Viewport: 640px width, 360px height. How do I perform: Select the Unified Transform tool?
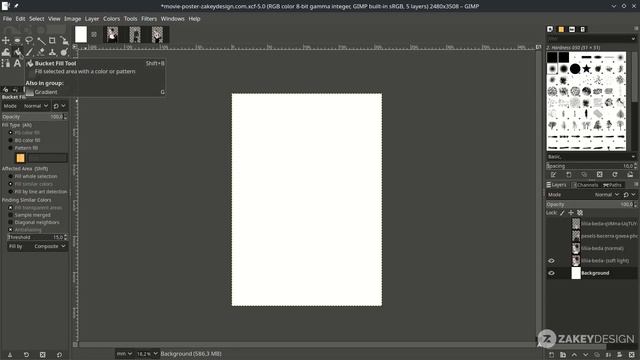pos(64,40)
